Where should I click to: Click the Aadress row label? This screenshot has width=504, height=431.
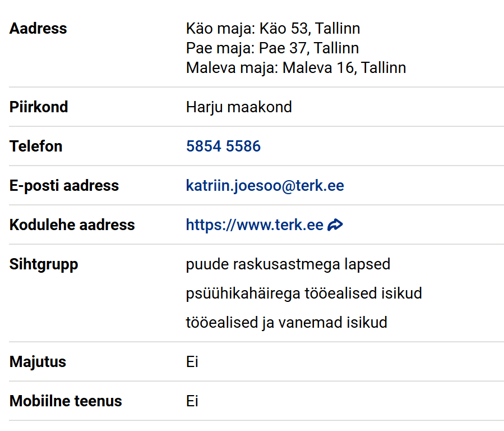click(x=38, y=29)
